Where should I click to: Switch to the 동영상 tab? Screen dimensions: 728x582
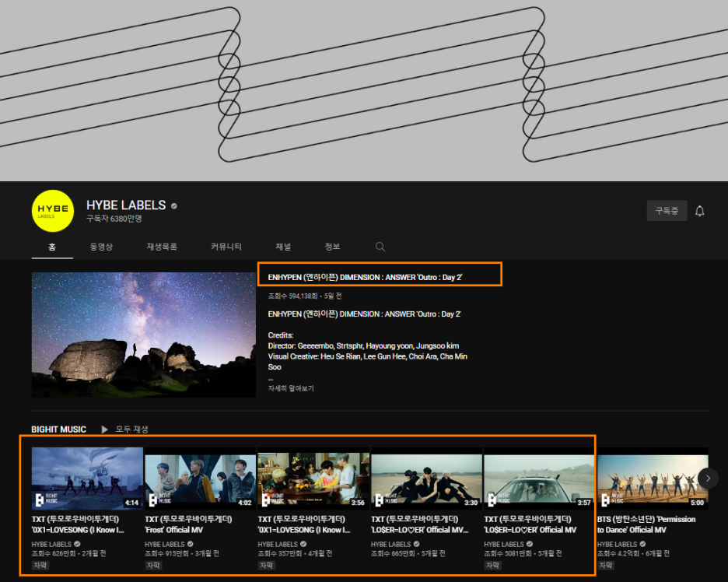(101, 247)
